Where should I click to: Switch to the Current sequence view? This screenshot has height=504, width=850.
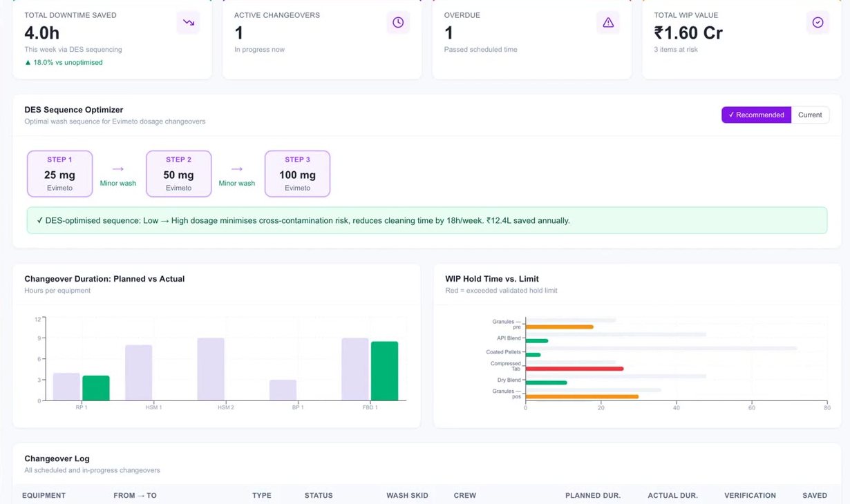click(810, 115)
